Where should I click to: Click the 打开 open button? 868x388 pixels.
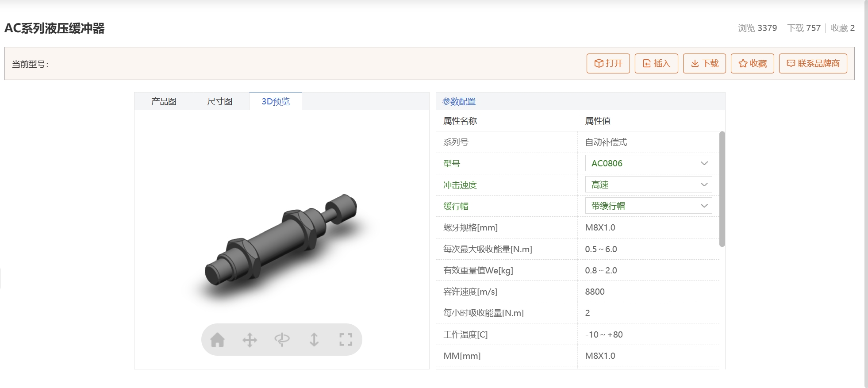point(608,63)
